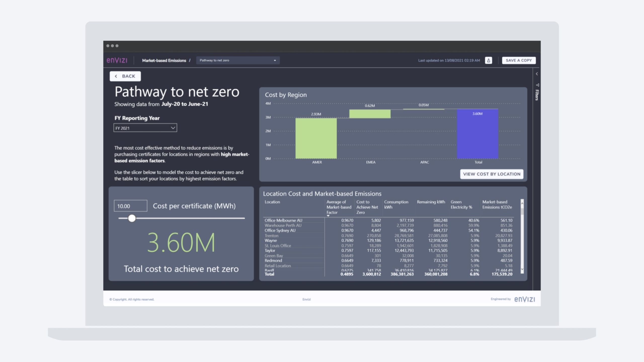Click the BACK button
This screenshot has height=362, width=644.
click(125, 76)
